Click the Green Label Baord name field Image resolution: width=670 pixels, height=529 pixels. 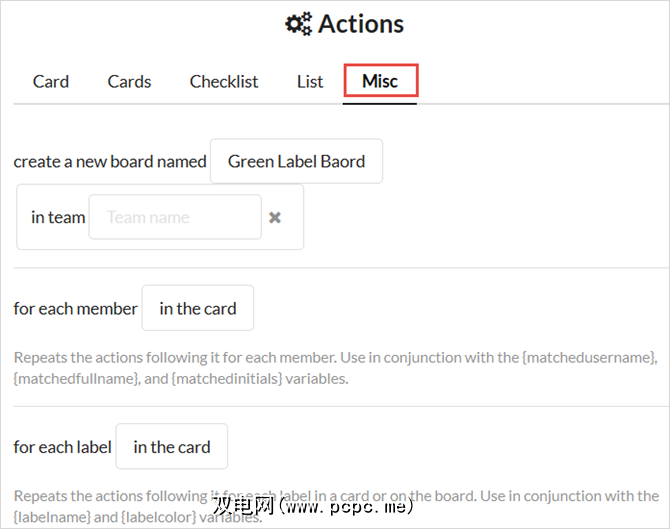tap(296, 161)
